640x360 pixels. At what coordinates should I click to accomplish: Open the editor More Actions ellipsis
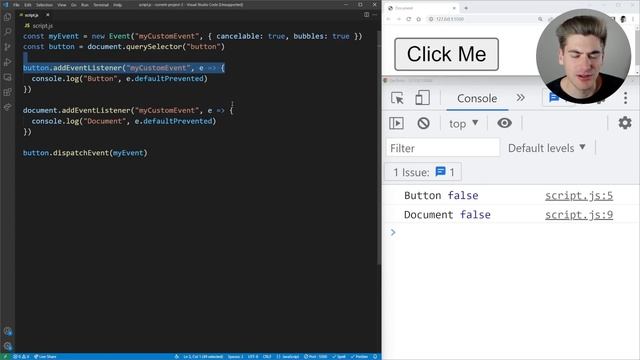pos(374,15)
